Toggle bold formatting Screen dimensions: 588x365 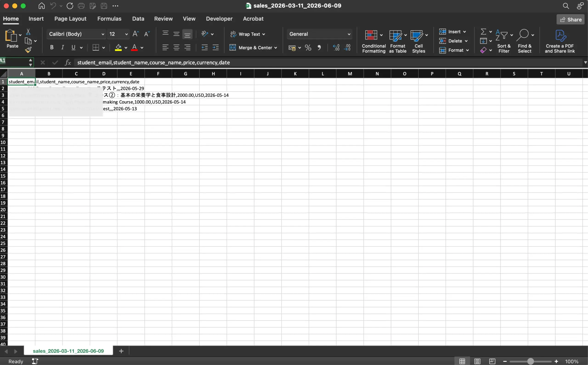coord(51,48)
